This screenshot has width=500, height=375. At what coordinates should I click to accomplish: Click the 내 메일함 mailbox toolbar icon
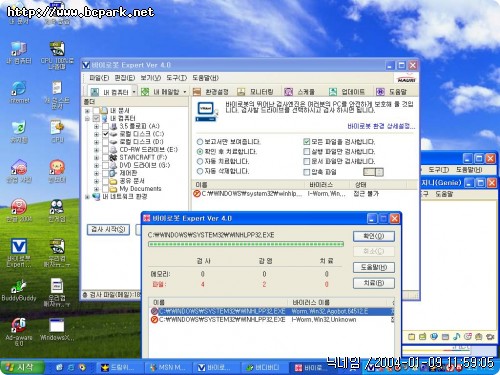[x=145, y=92]
